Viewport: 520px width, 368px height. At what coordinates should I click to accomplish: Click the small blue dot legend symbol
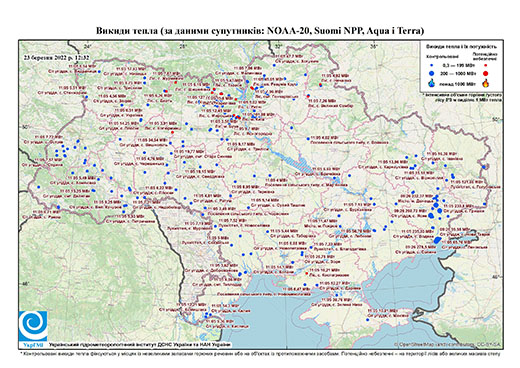coord(431,66)
